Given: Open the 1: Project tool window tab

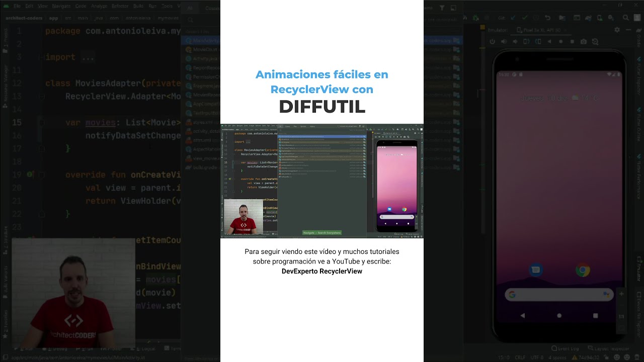Looking at the screenshot, I should pyautogui.click(x=6, y=40).
